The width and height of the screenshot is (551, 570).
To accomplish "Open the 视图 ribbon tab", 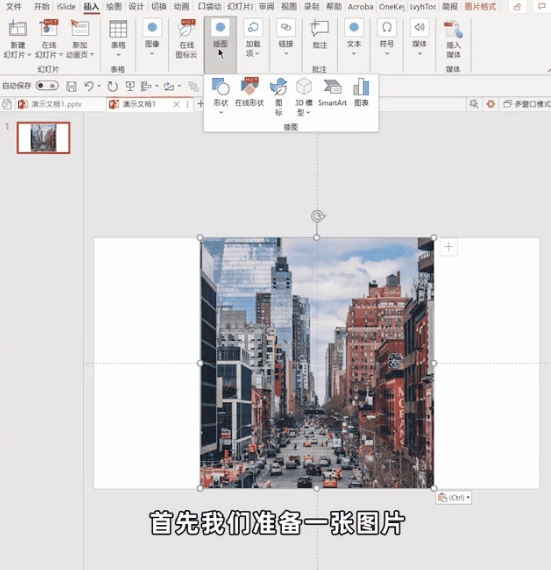I will [x=289, y=7].
